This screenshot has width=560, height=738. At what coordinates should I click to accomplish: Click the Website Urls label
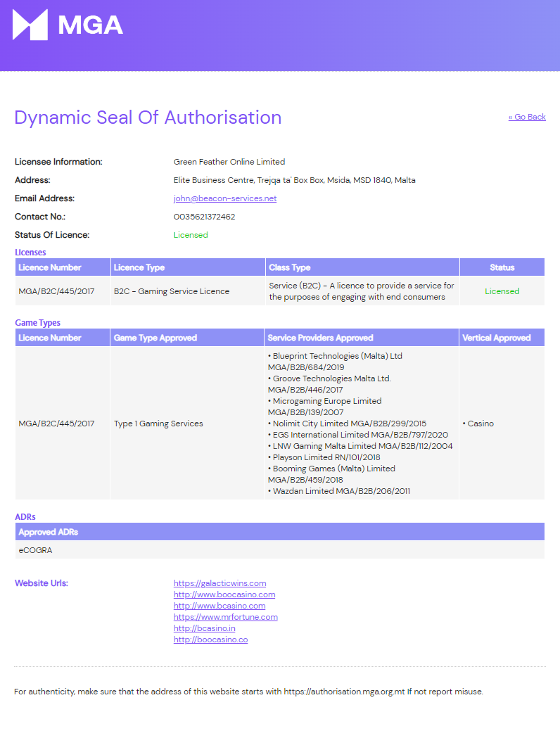(x=42, y=583)
